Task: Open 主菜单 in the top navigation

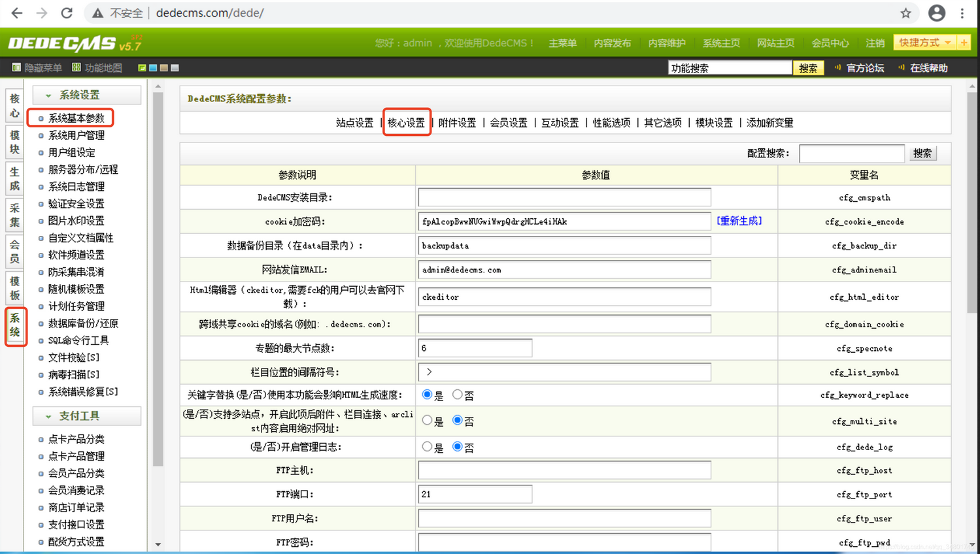Action: point(562,43)
